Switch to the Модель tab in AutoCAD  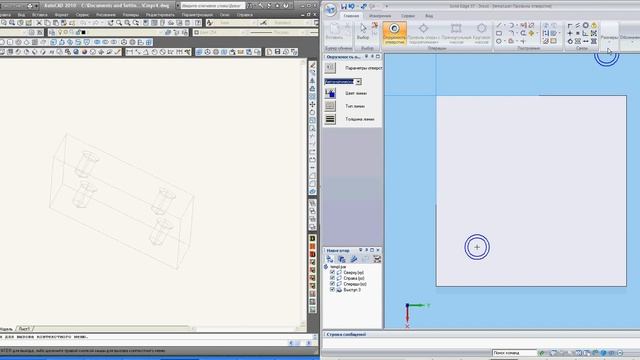(7, 329)
